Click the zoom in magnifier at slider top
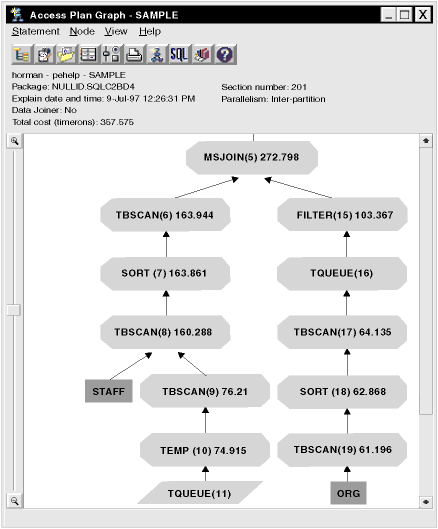 [15, 141]
